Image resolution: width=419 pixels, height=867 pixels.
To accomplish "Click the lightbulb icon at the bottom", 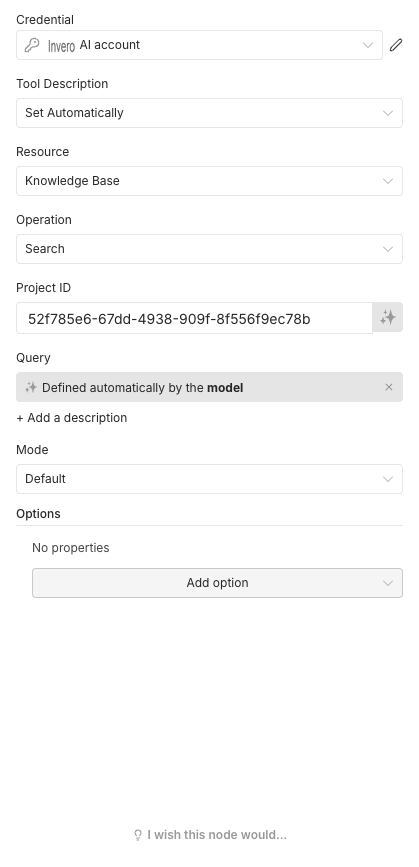I will pos(138,835).
